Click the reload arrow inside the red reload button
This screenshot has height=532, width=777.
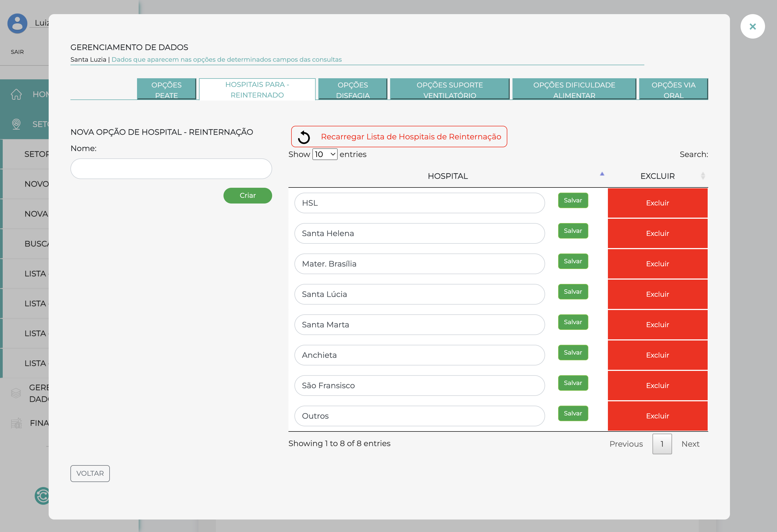click(304, 136)
